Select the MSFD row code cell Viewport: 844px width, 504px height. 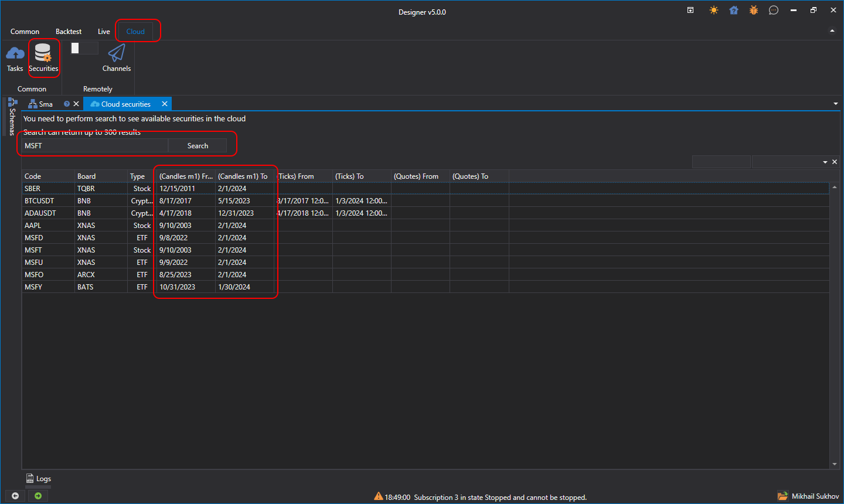point(48,238)
